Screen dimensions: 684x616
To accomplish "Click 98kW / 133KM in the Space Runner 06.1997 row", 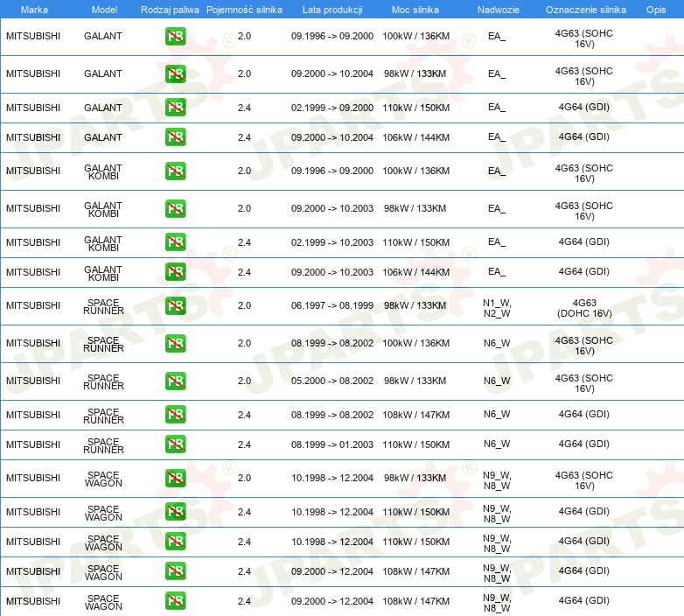I will coord(415,305).
